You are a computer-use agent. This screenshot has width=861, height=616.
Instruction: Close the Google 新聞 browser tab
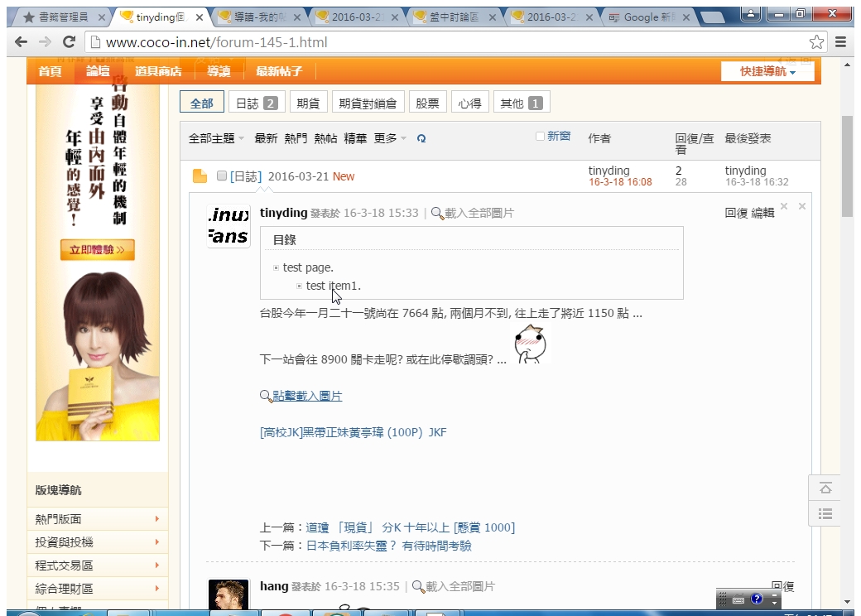685,17
